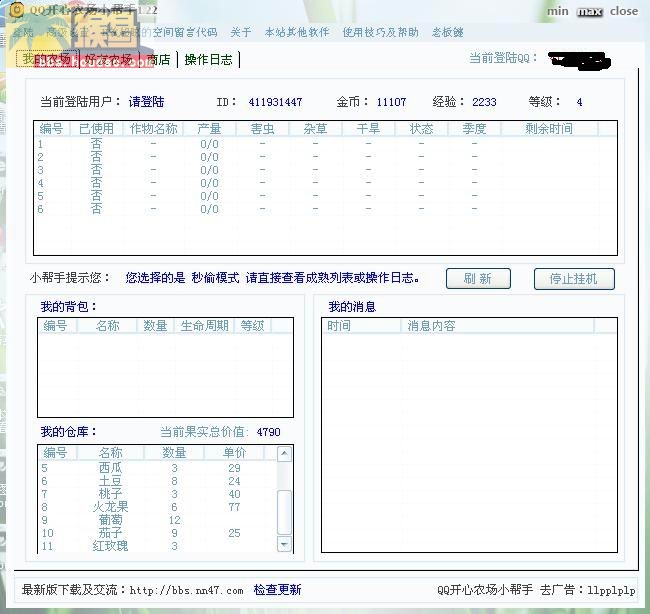This screenshot has height=614, width=650.
Task: Switch to the 好友农场 tab
Action: pos(109,60)
